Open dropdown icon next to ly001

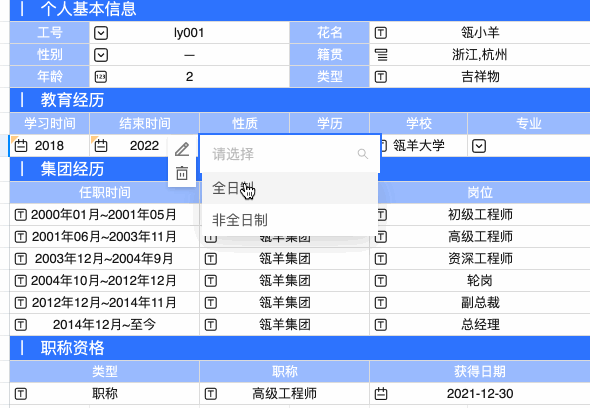pos(101,33)
